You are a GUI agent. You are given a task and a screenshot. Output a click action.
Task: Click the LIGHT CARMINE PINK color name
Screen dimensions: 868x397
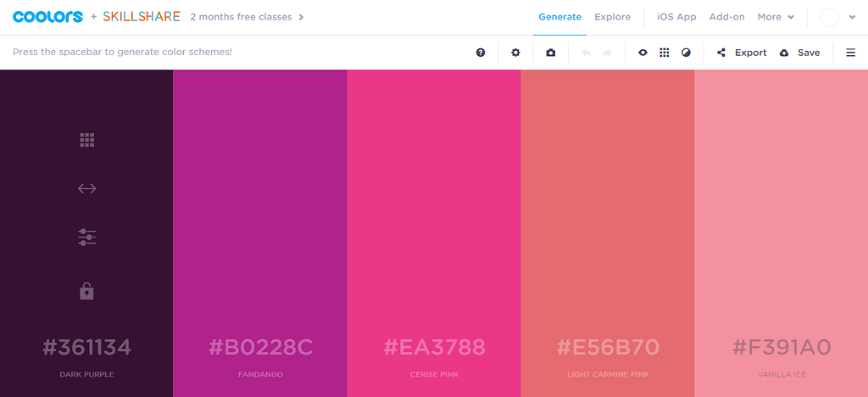point(608,375)
